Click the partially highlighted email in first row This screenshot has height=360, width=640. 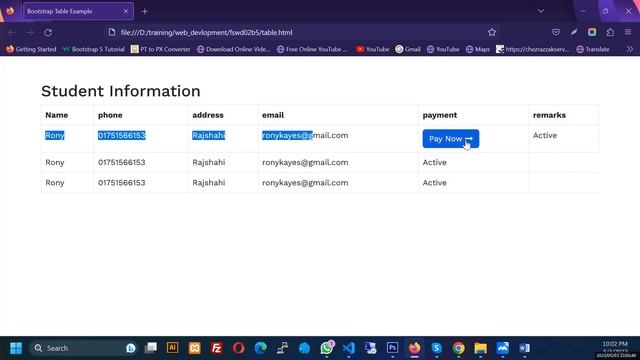click(x=305, y=136)
